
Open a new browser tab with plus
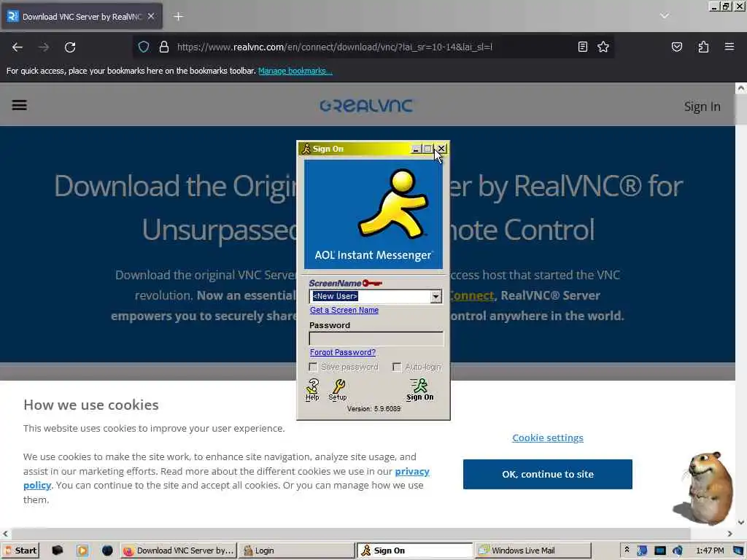178,17
